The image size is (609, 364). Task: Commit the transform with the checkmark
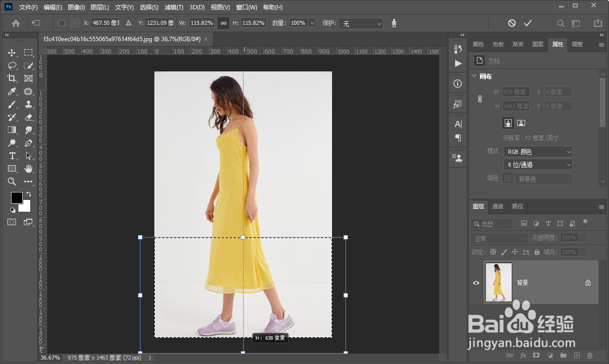tap(528, 23)
